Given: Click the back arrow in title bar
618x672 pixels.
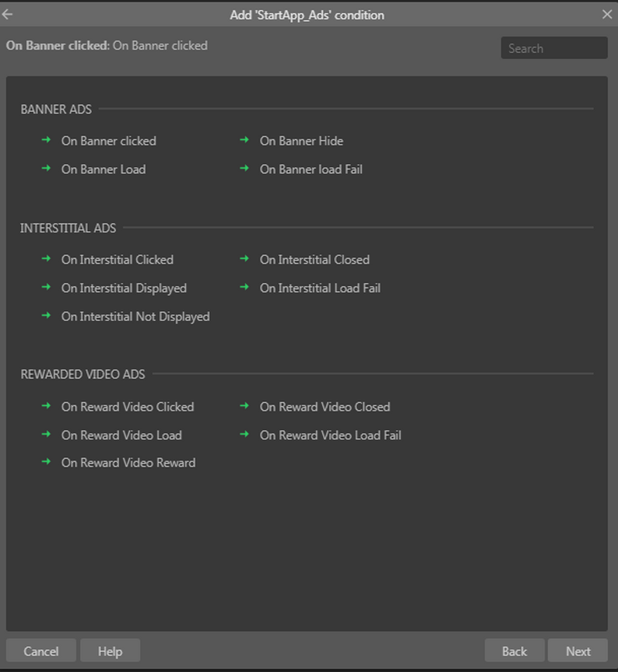Looking at the screenshot, I should pyautogui.click(x=7, y=15).
